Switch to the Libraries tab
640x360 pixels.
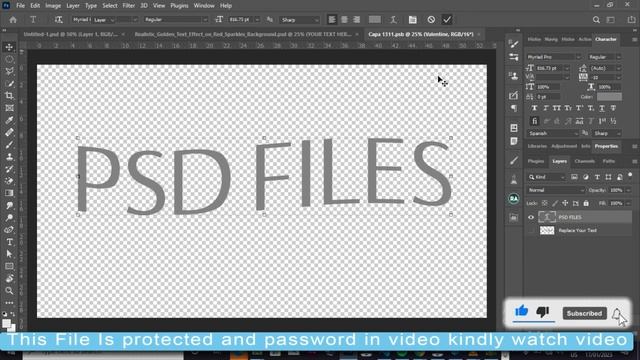(537, 146)
